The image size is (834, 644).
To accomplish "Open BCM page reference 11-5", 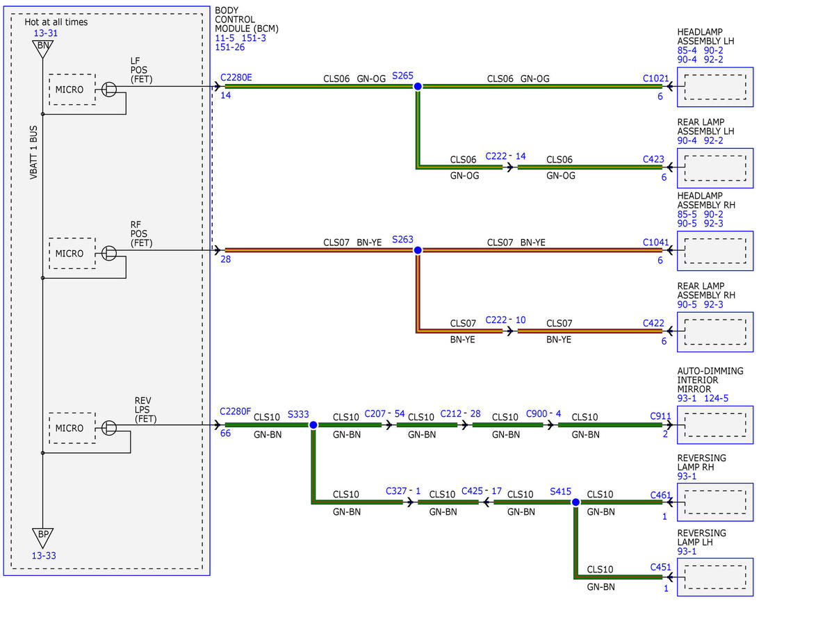I will pos(226,38).
